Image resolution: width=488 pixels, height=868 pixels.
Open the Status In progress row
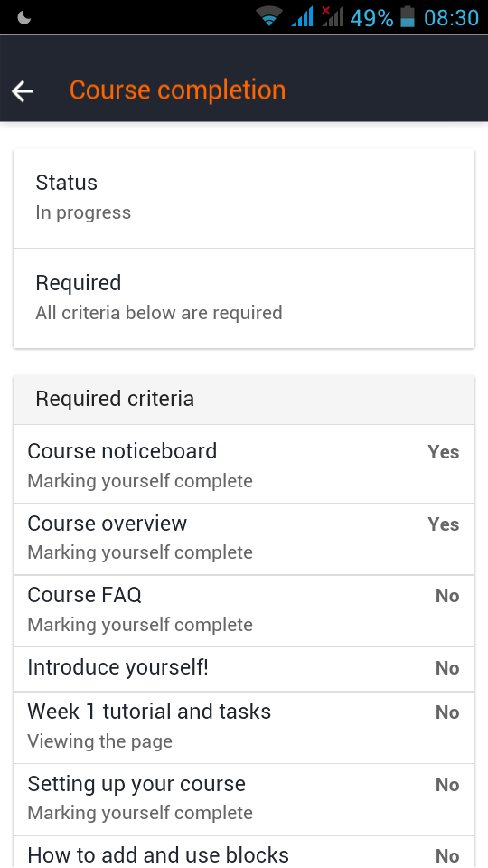point(244,198)
